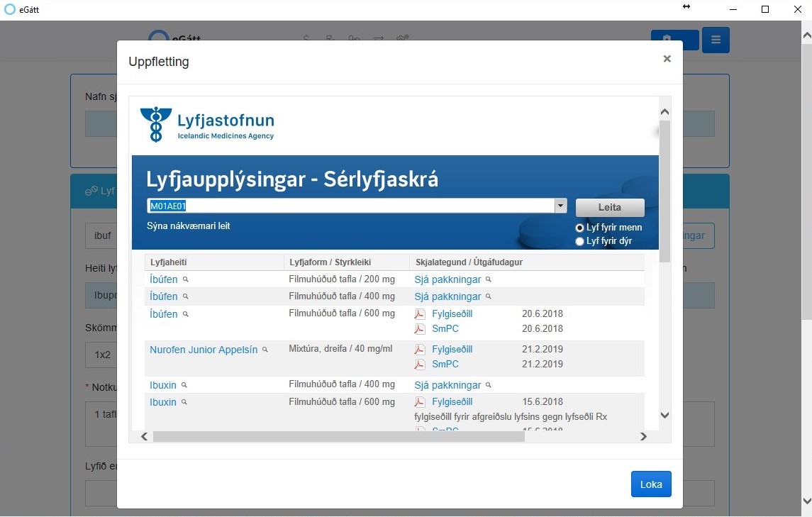Select the Lyf fyrir dýr radio button
Screen dimensions: 812x517
point(579,241)
